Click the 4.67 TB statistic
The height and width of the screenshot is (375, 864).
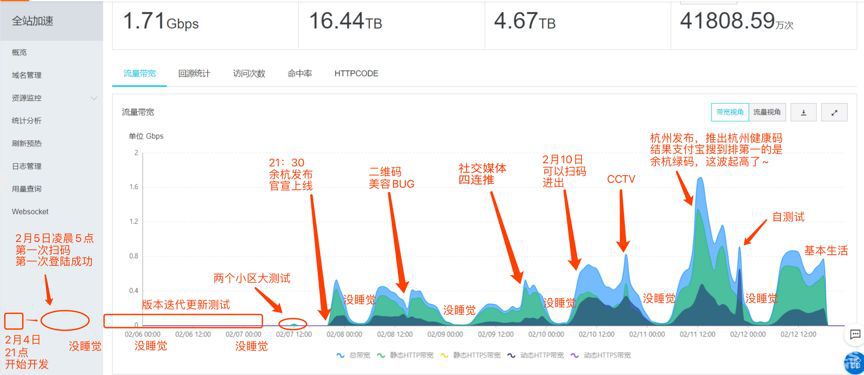(525, 21)
